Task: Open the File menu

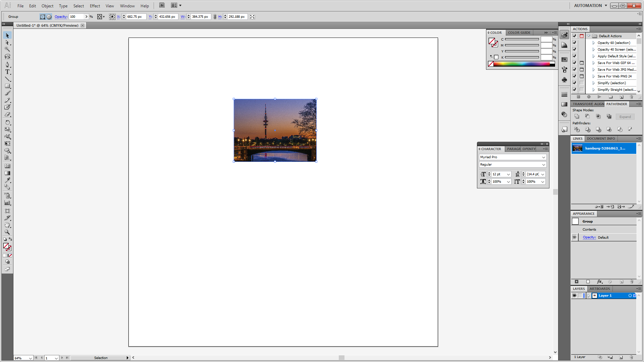Action: pyautogui.click(x=20, y=6)
